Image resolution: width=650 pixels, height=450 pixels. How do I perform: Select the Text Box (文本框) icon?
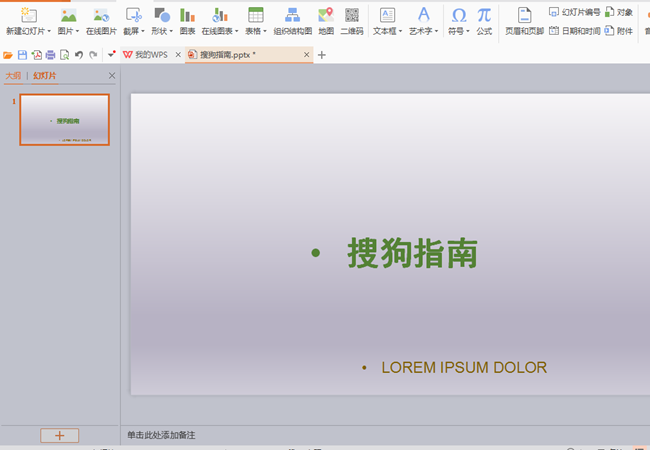(x=387, y=15)
